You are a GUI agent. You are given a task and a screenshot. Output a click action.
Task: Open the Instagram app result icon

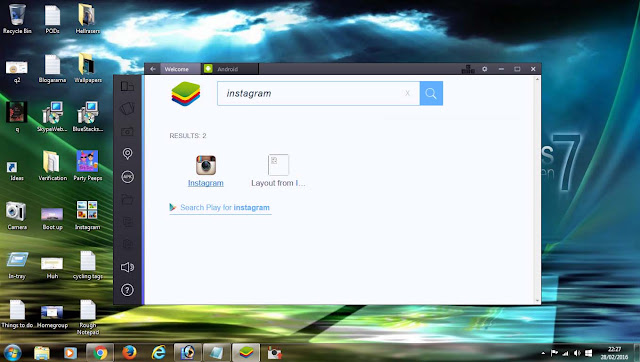(206, 165)
